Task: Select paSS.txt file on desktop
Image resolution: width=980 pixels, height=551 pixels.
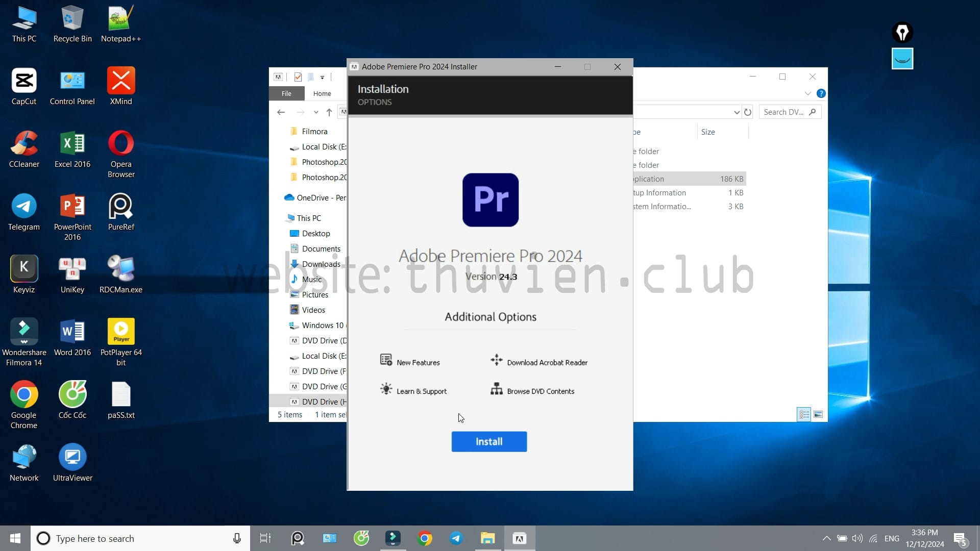Action: (121, 400)
